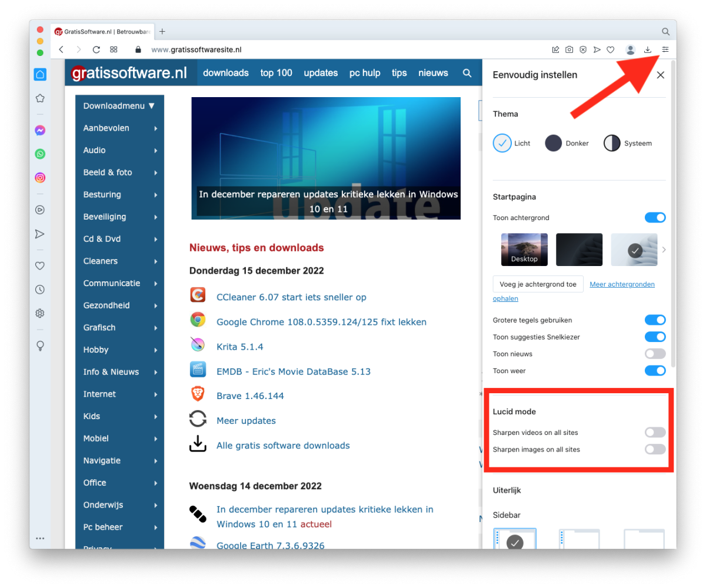
Task: Click the reload page button
Action: click(x=96, y=50)
